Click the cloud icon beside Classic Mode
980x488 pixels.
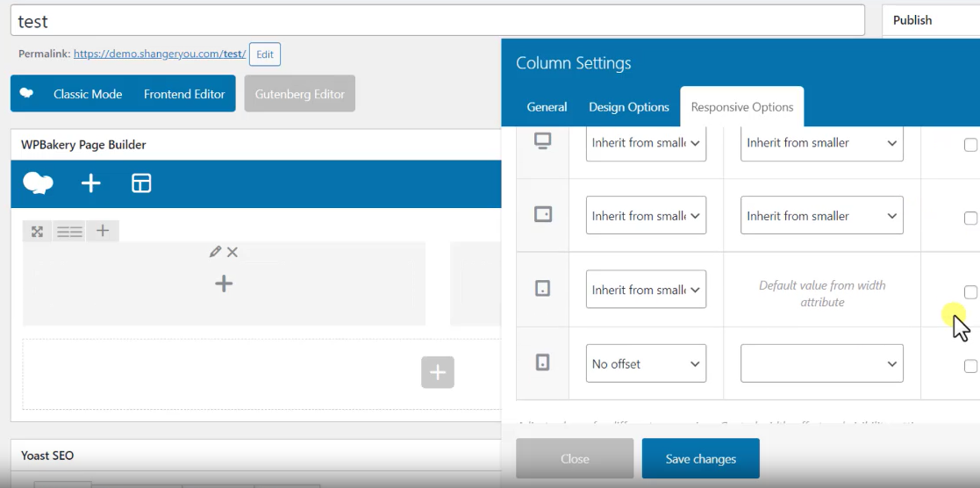[26, 93]
